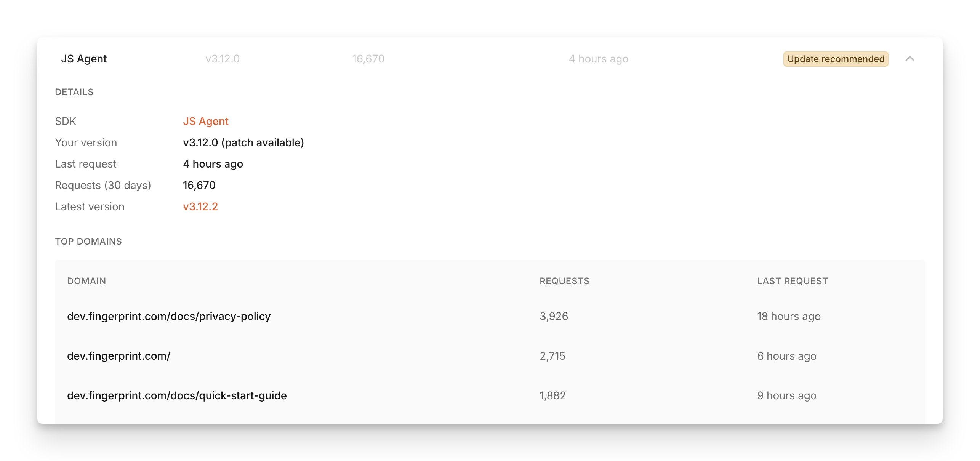Screen dimensions: 980x461
Task: Click the v3.12.0 version in the header row
Action: 222,59
